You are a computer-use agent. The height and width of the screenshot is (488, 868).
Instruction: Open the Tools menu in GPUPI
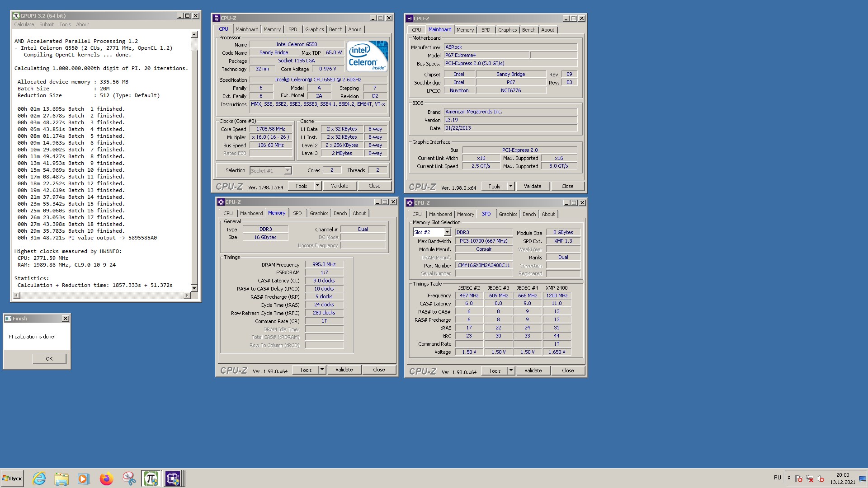pyautogui.click(x=65, y=24)
